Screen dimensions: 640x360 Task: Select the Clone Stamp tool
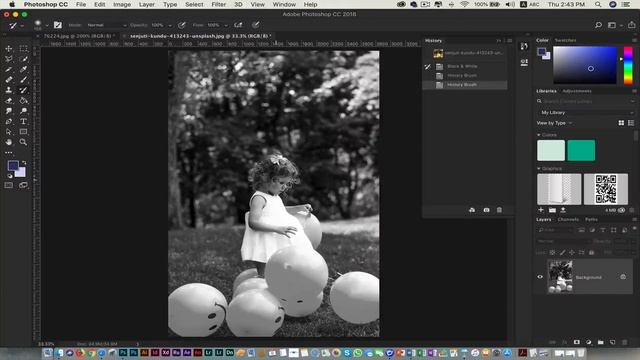coord(9,90)
